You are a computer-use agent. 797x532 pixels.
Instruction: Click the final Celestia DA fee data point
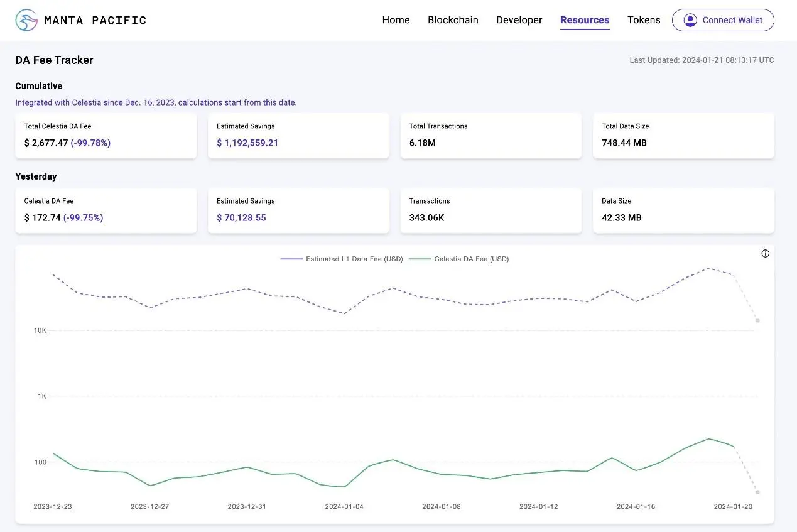coord(757,492)
